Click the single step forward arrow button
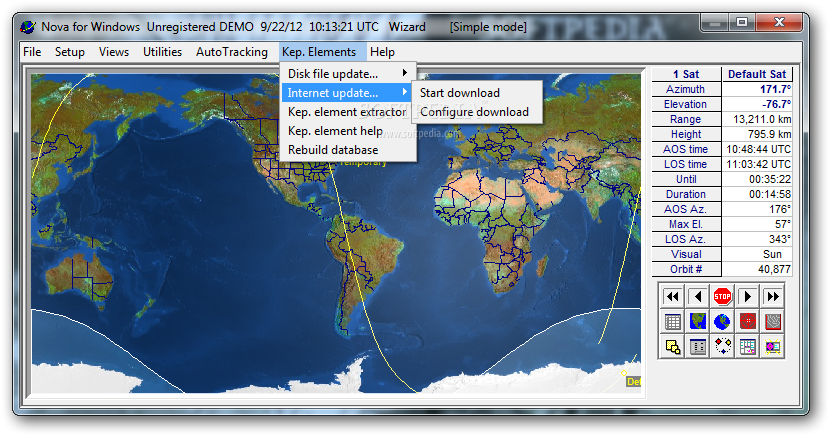 747,296
